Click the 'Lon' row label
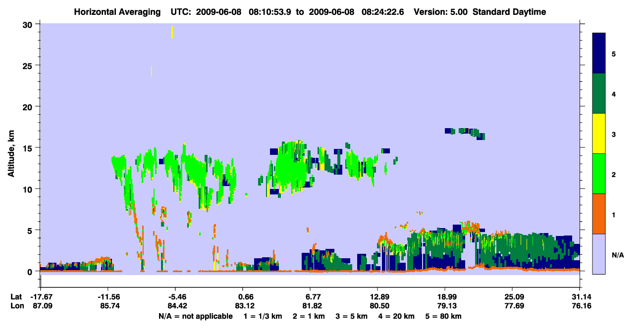Screen dimensions: 644x330 (16, 306)
